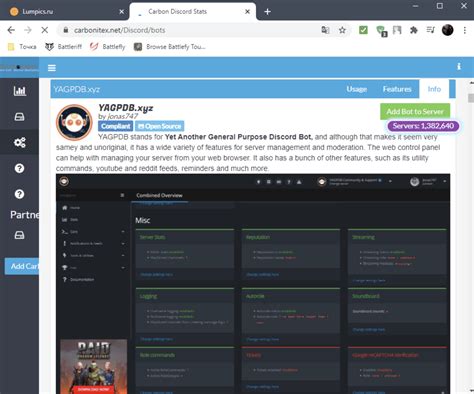Bookmark this page with star icon
This screenshot has height=394, width=474.
(342, 30)
